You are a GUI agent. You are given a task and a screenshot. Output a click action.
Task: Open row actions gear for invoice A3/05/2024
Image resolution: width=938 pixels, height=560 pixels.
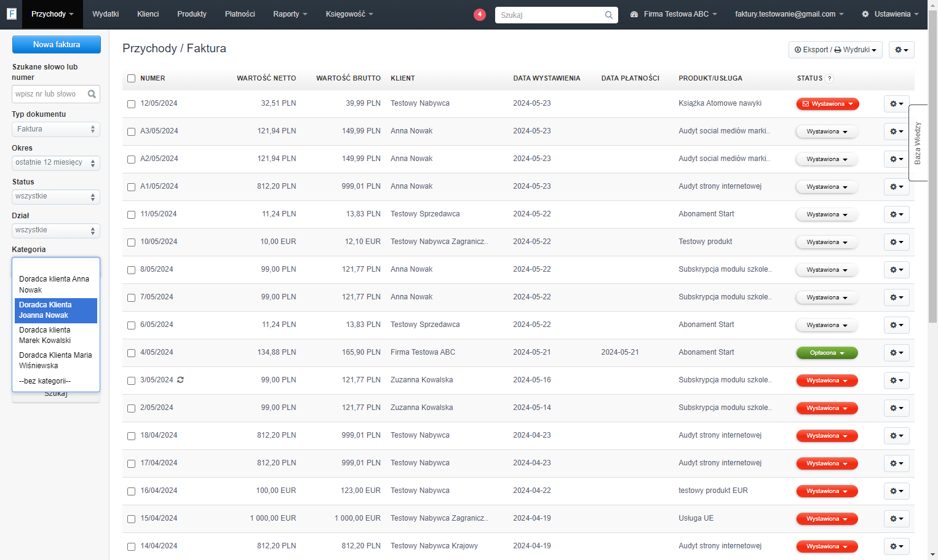[897, 132]
